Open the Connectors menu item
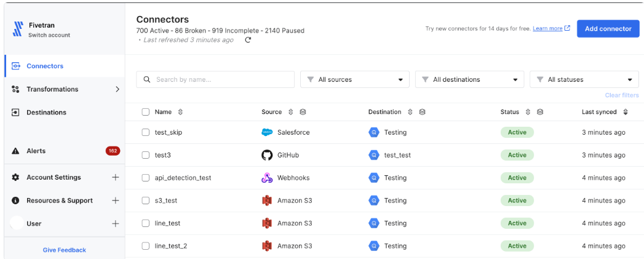 pos(65,66)
